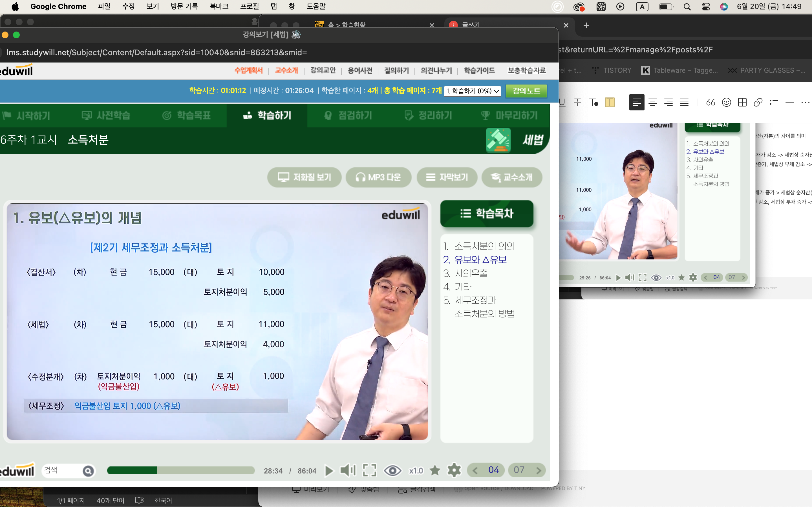
Task: Change playback speed x1.0
Action: (416, 471)
